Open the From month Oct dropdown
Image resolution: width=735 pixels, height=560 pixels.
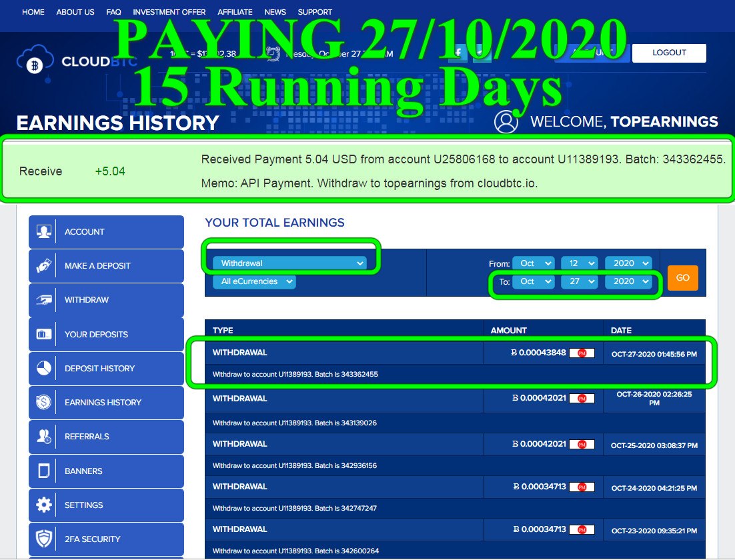tap(534, 263)
